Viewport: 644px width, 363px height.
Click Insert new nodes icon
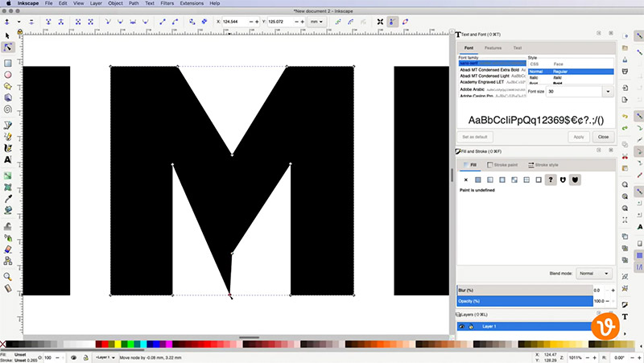pyautogui.click(x=7, y=22)
